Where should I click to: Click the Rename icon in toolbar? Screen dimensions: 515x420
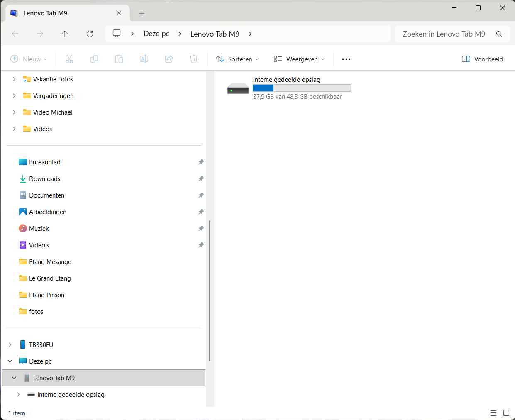144,59
